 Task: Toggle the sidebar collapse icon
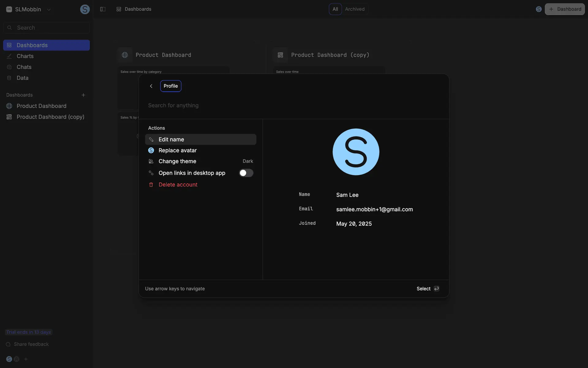coord(103,9)
